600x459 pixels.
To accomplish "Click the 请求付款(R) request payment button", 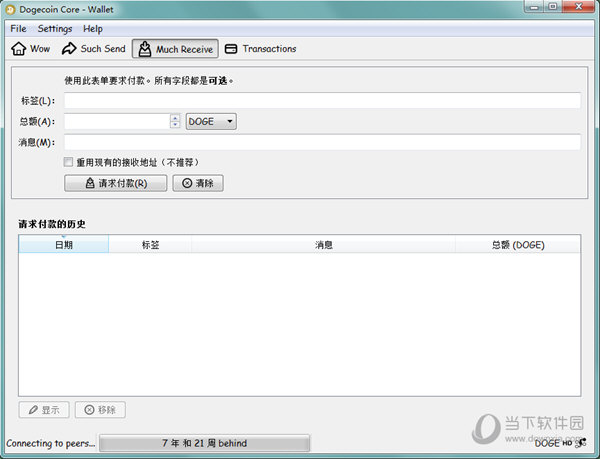I will tap(116, 183).
